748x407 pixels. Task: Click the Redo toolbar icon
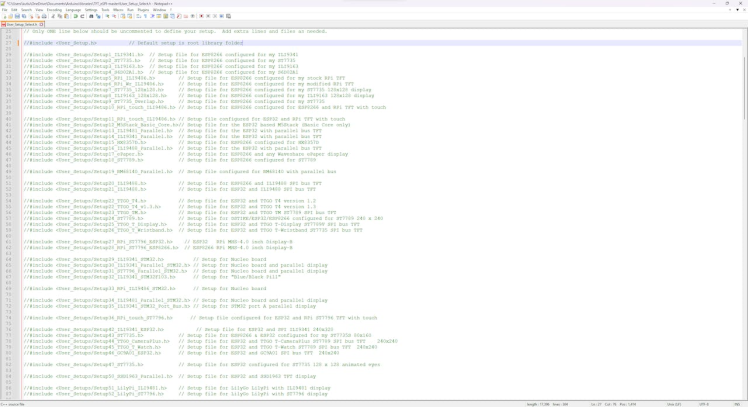tap(82, 16)
